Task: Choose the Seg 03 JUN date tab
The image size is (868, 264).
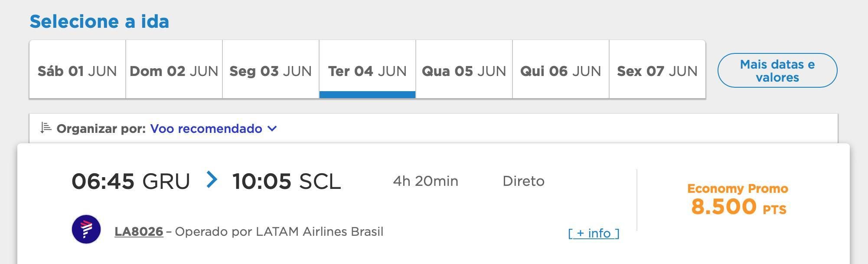Action: click(271, 71)
